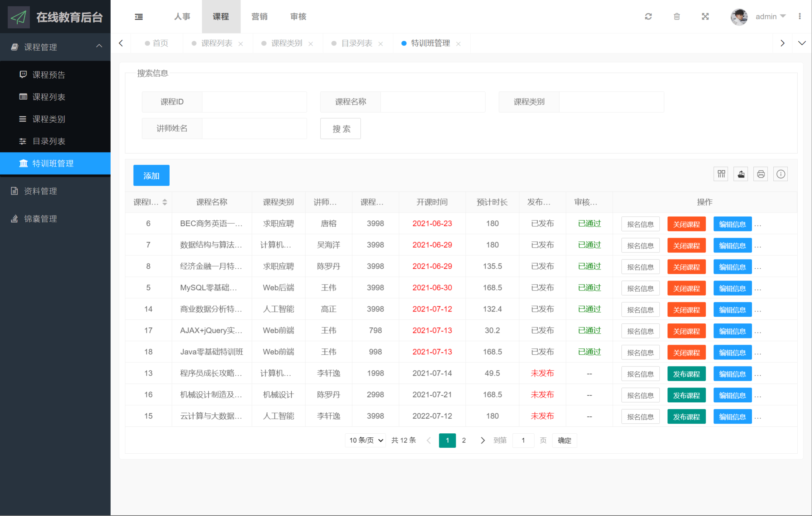Click the trash clear-cache icon
The height and width of the screenshot is (516, 812).
pyautogui.click(x=677, y=17)
